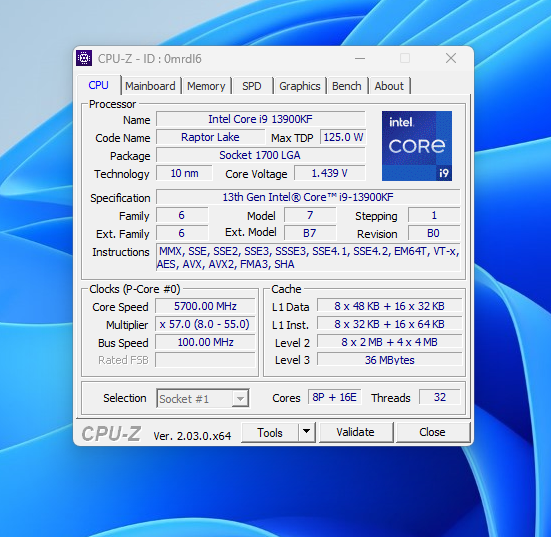Image resolution: width=551 pixels, height=537 pixels.
Task: Click the 1.439 V core voltage value
Action: pyautogui.click(x=330, y=173)
